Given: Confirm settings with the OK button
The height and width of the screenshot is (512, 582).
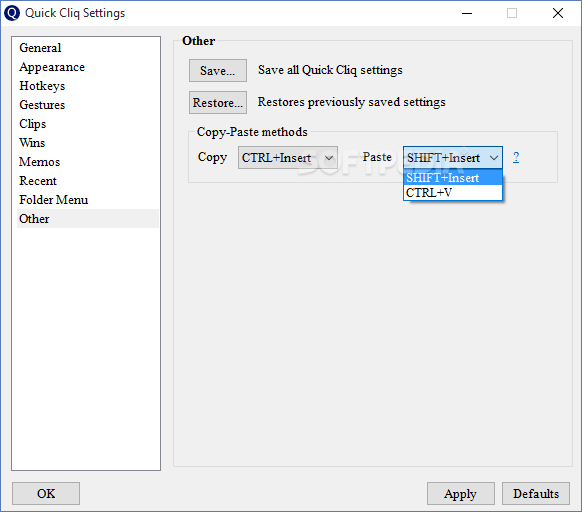Looking at the screenshot, I should click(x=46, y=493).
